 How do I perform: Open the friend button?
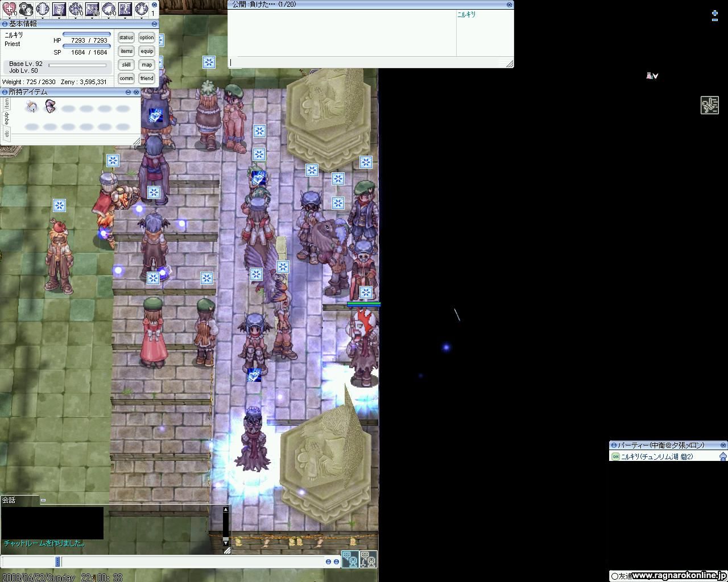147,78
